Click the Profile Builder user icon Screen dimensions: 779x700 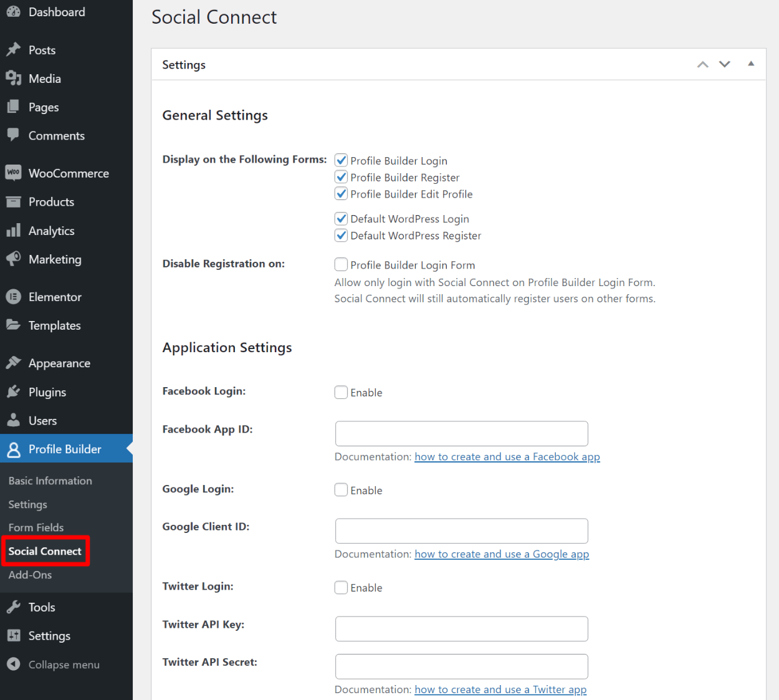click(x=13, y=449)
